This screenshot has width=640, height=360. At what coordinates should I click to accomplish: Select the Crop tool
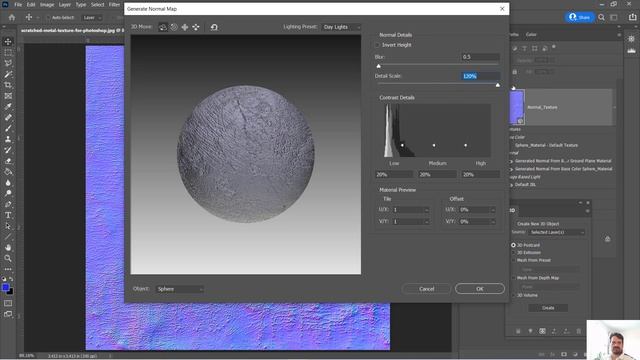[x=8, y=85]
